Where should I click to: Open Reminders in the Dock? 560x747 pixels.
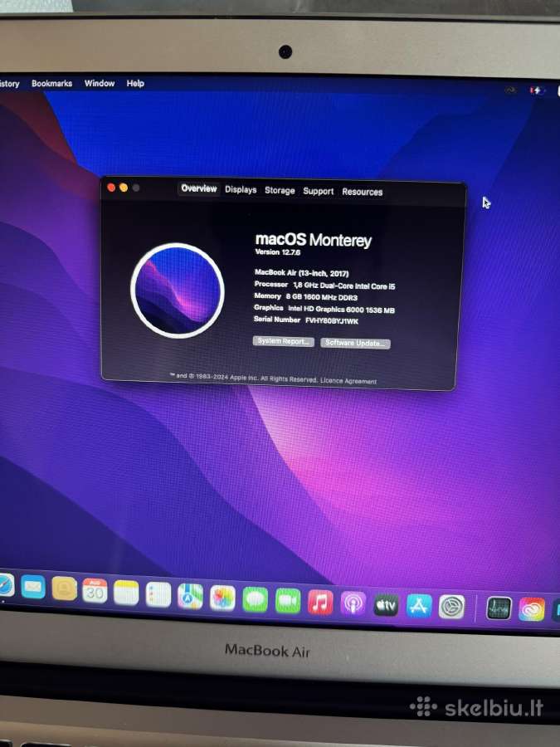point(158,594)
